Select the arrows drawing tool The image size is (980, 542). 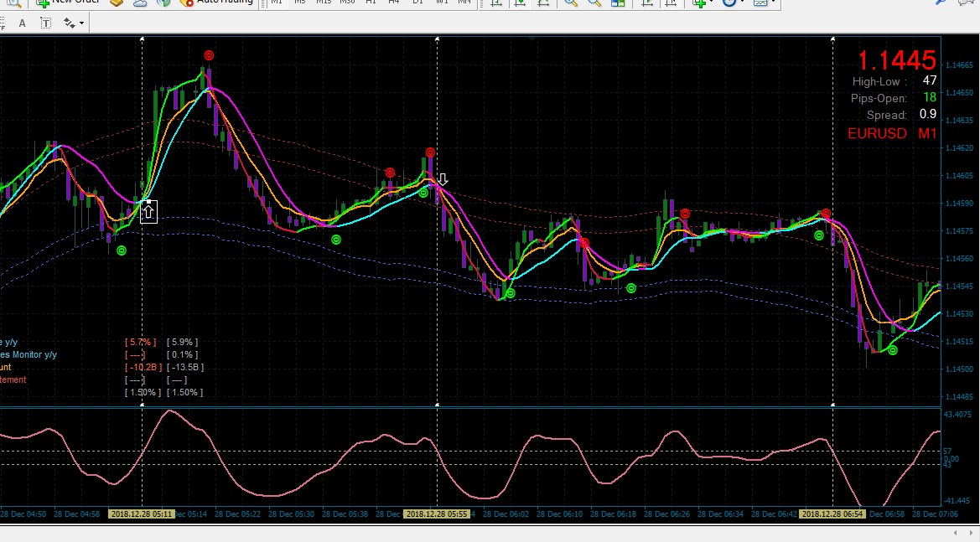(x=69, y=23)
